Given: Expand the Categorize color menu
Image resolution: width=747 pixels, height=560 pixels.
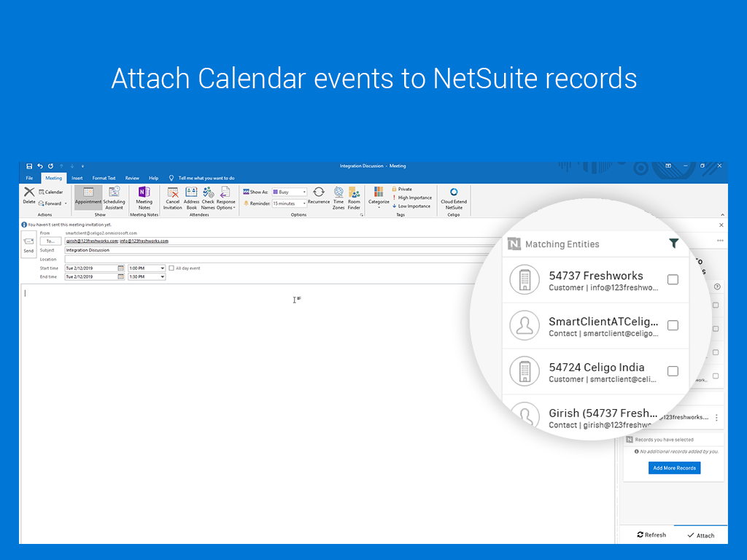Looking at the screenshot, I should [379, 198].
